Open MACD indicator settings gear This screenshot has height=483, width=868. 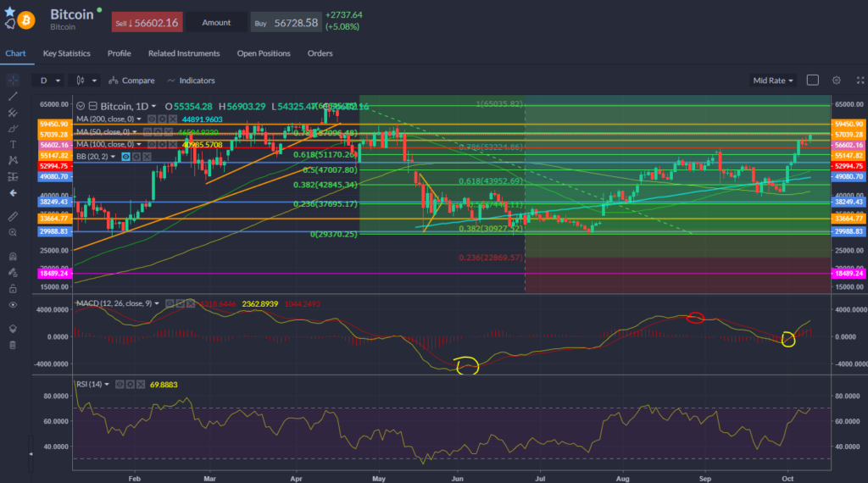[181, 303]
